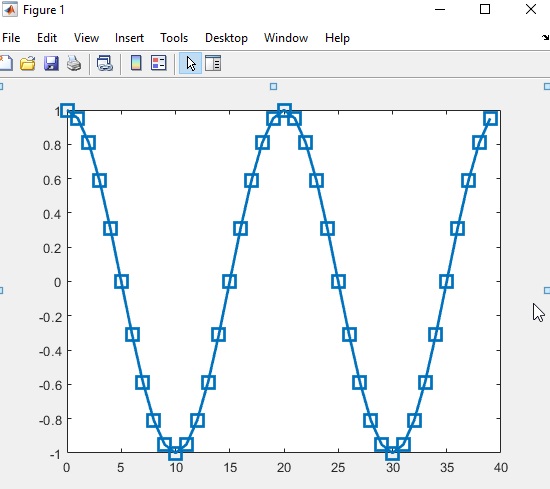This screenshot has height=489, width=550.
Task: Click the New Figure toolbar icon
Action: 6,63
